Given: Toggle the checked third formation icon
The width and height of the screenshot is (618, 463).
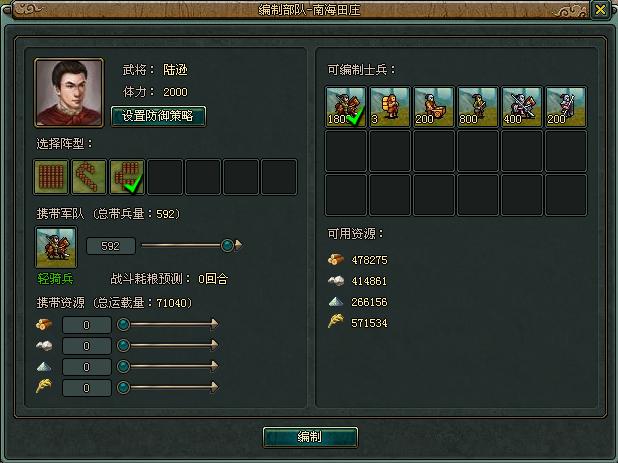Looking at the screenshot, I should [x=127, y=177].
